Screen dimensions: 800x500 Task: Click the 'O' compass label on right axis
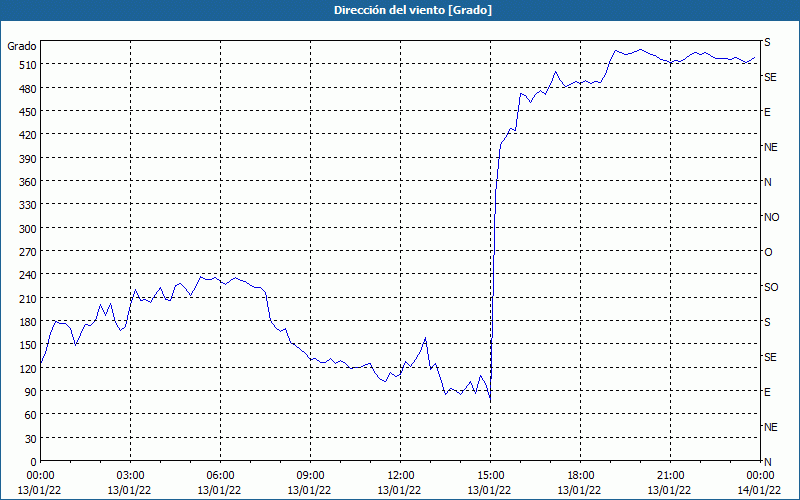(768, 253)
